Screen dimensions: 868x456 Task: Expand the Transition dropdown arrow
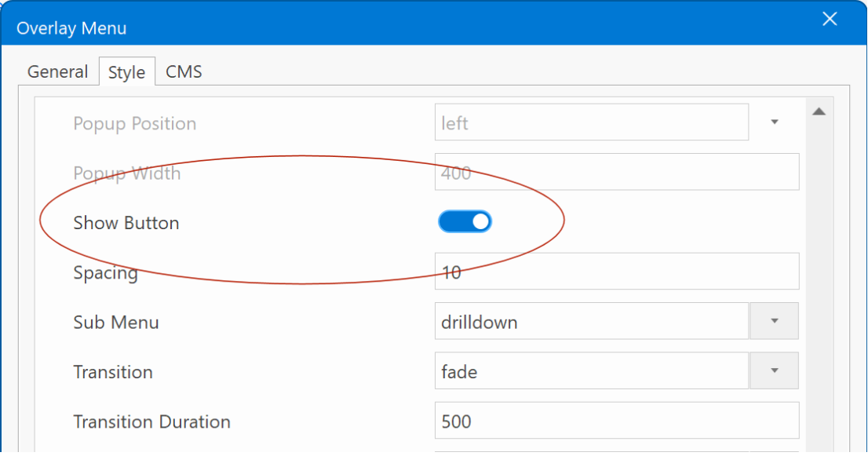[774, 370]
